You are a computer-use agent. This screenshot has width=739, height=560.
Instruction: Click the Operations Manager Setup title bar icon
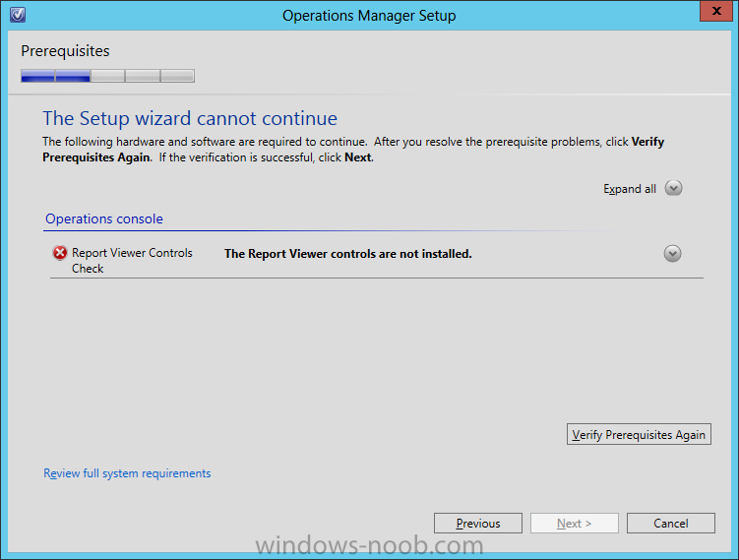pos(18,15)
